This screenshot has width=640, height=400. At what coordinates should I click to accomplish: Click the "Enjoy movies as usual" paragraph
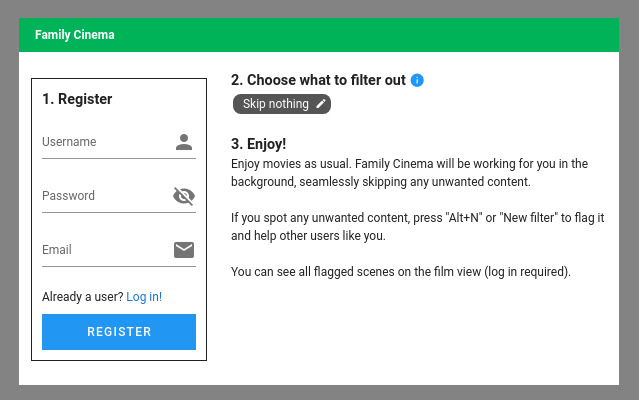pos(409,173)
